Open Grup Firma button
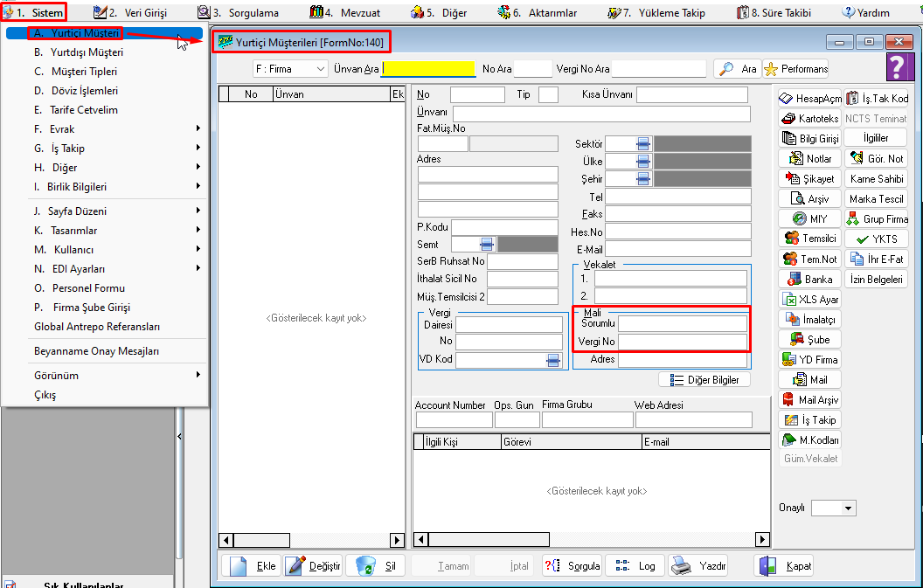923x588 pixels. tap(877, 218)
